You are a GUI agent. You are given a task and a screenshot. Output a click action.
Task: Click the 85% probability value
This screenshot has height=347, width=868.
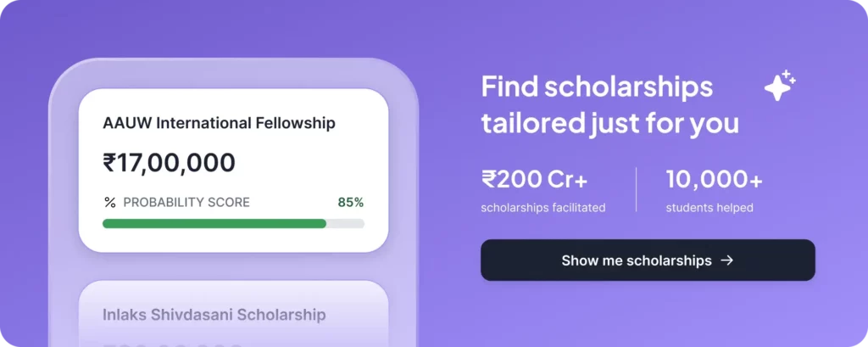pyautogui.click(x=350, y=202)
